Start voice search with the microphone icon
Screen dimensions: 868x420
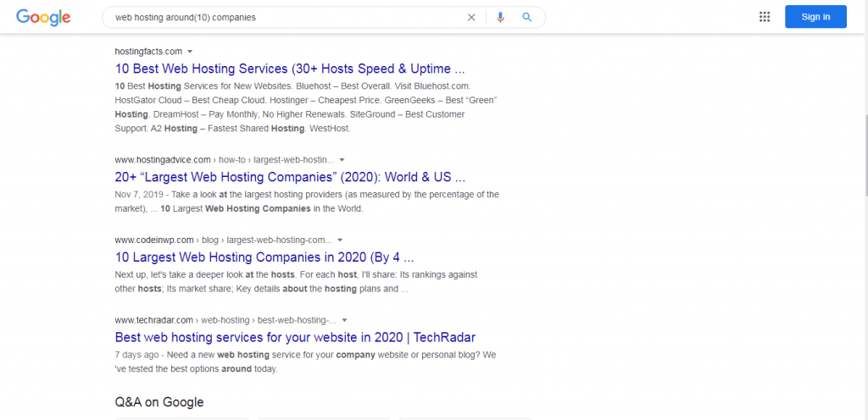[500, 17]
